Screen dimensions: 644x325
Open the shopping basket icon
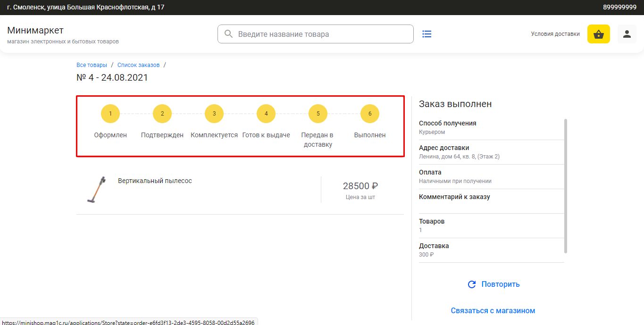coord(598,34)
